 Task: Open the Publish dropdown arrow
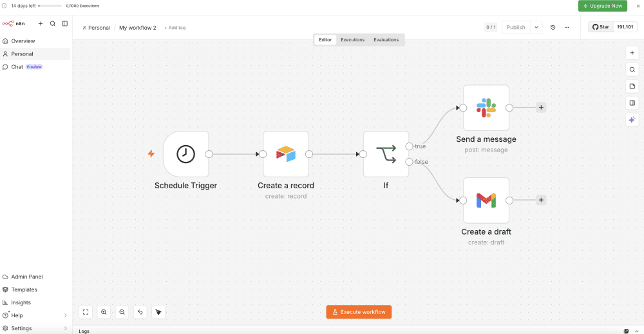536,28
